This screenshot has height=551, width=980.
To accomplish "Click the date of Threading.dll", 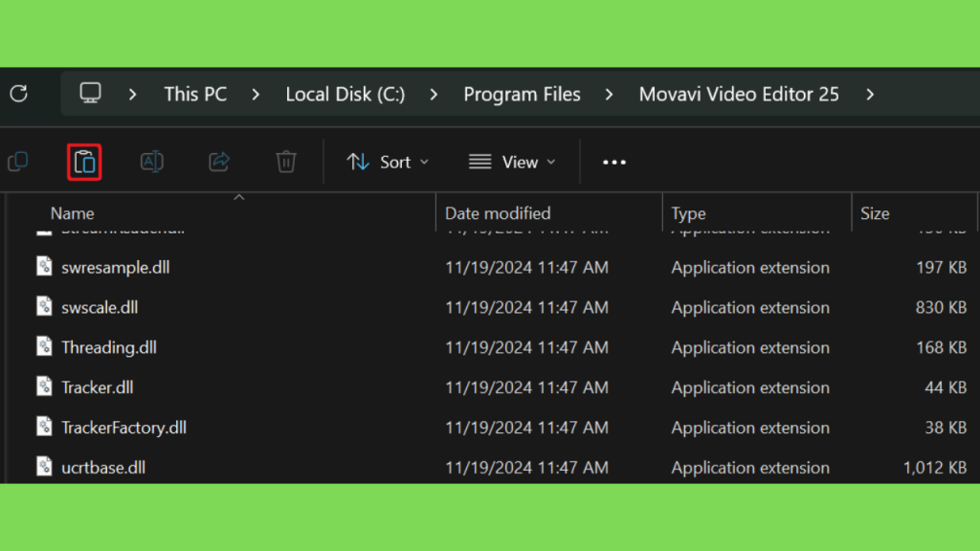I will pos(526,347).
